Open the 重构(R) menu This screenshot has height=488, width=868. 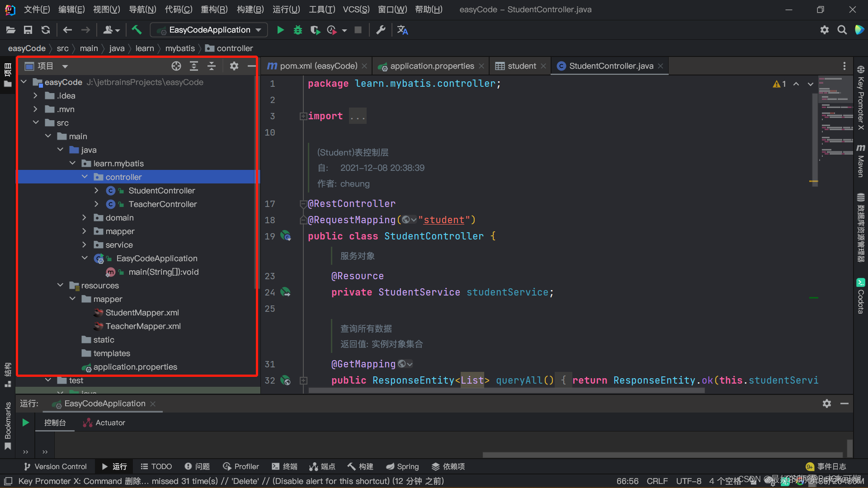[214, 9]
